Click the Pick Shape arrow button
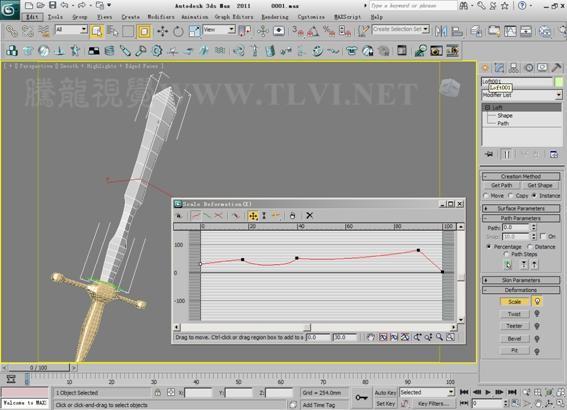The height and width of the screenshot is (410, 567). pos(508,265)
